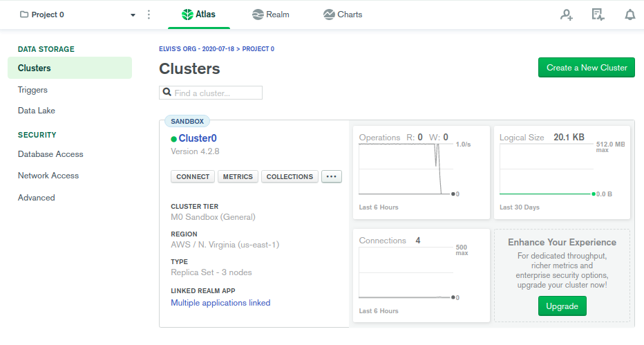
Task: Open the invite user icon
Action: pyautogui.click(x=567, y=15)
